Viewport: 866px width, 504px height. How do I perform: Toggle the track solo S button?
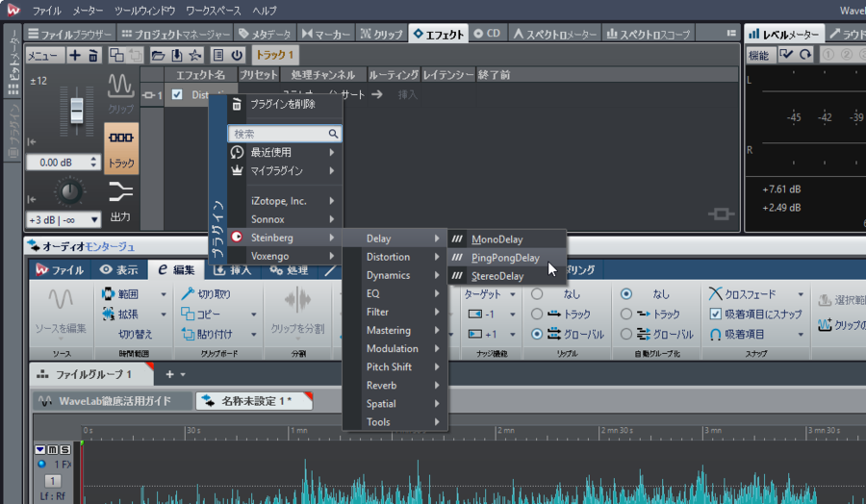point(64,449)
